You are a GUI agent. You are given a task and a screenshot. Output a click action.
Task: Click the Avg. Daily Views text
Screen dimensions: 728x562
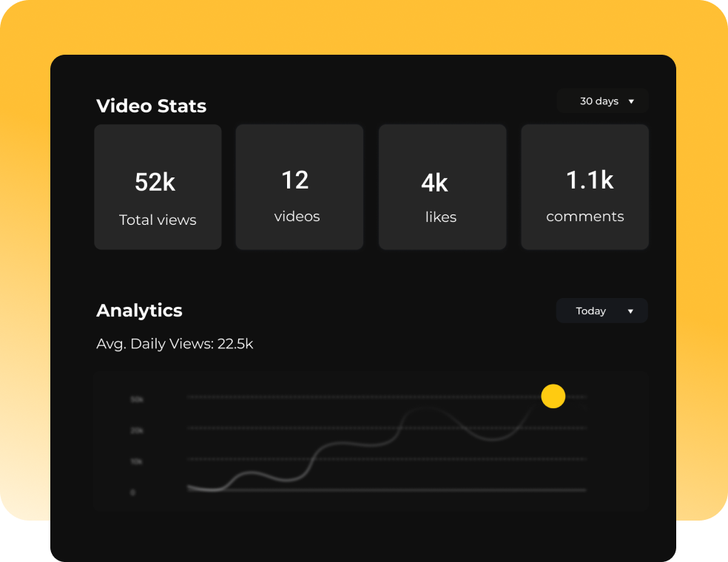pyautogui.click(x=175, y=344)
